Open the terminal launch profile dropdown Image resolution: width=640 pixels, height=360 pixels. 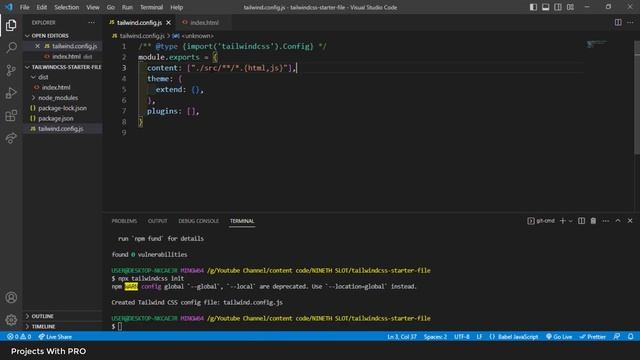pos(571,221)
